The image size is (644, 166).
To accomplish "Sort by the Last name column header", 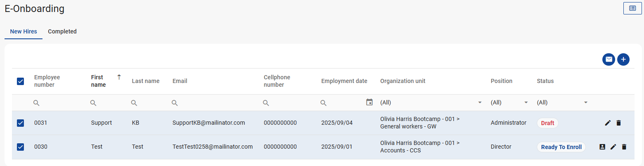I will point(146,81).
